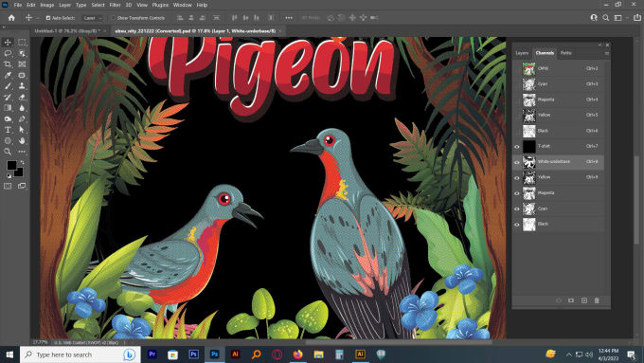
Task: Hide the White-underbase channel
Action: point(517,162)
